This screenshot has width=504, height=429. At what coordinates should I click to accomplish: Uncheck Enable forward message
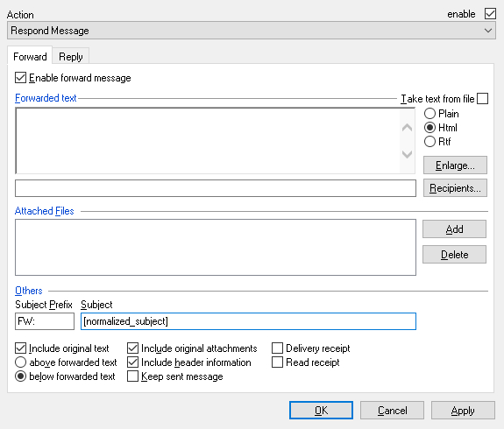[x=20, y=78]
